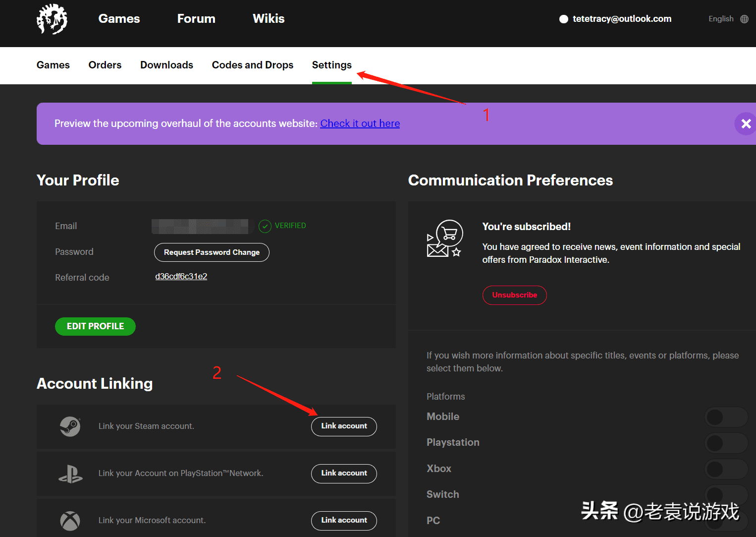Click Link your Steam account text
Viewport: 756px width, 537px height.
[146, 426]
